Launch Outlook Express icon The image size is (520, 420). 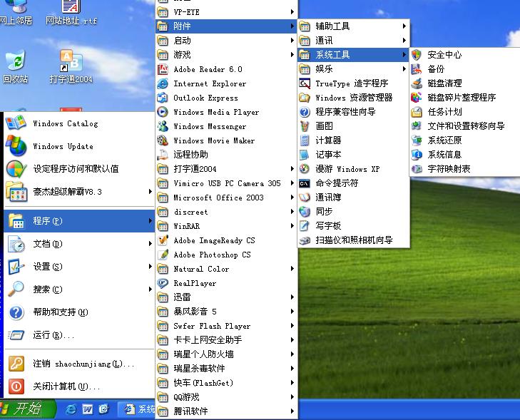[x=163, y=98]
